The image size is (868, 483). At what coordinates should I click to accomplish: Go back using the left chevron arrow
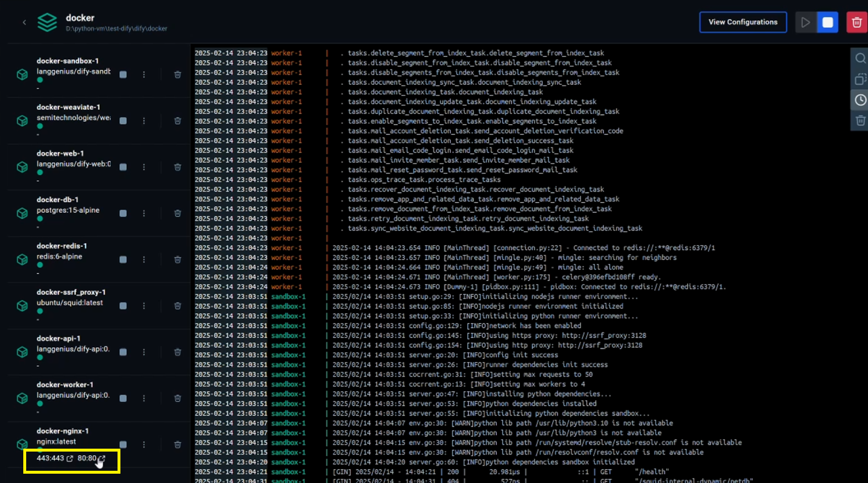24,23
